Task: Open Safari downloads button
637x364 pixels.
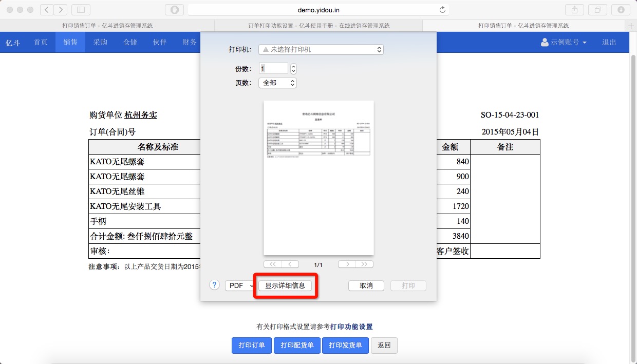Action: [x=621, y=10]
